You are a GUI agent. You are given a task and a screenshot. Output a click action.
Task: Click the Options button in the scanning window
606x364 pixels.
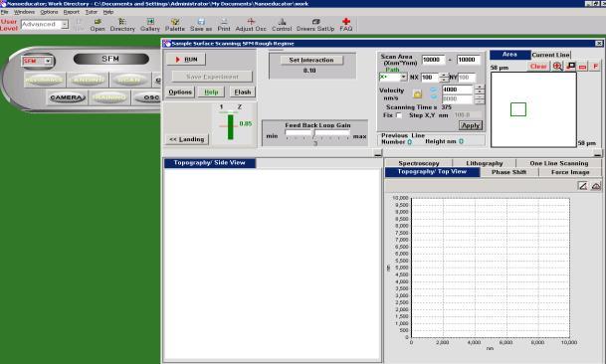pos(180,92)
